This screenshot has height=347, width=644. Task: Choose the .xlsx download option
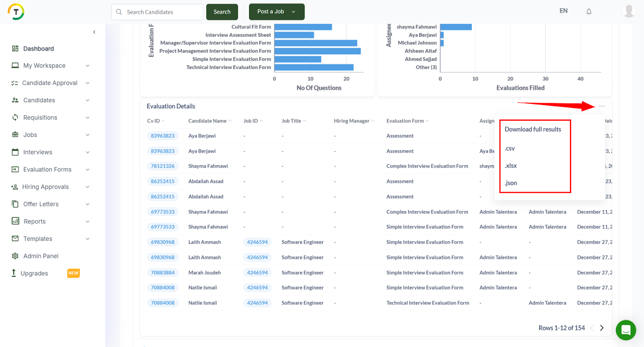click(511, 166)
